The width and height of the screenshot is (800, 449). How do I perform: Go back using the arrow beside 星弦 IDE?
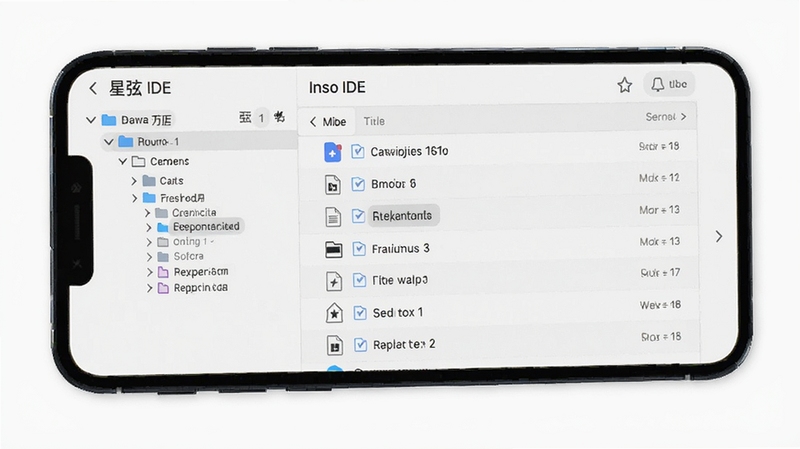pyautogui.click(x=93, y=88)
